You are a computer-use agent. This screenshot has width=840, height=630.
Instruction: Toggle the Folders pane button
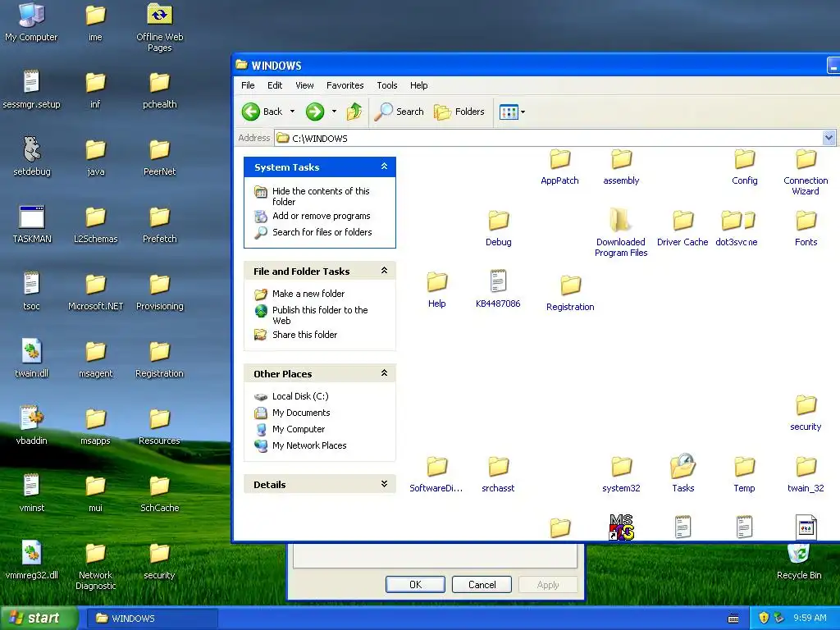click(459, 112)
